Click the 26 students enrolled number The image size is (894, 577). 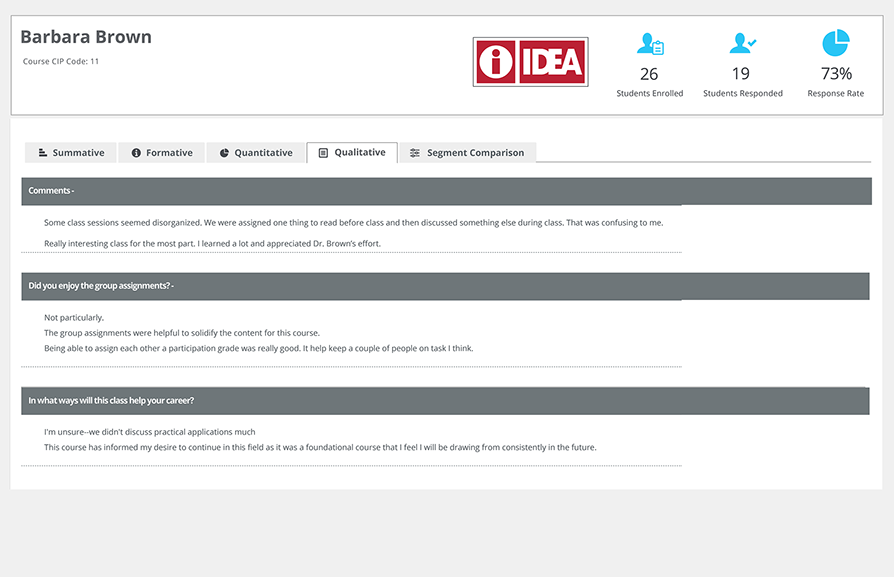[x=649, y=74]
